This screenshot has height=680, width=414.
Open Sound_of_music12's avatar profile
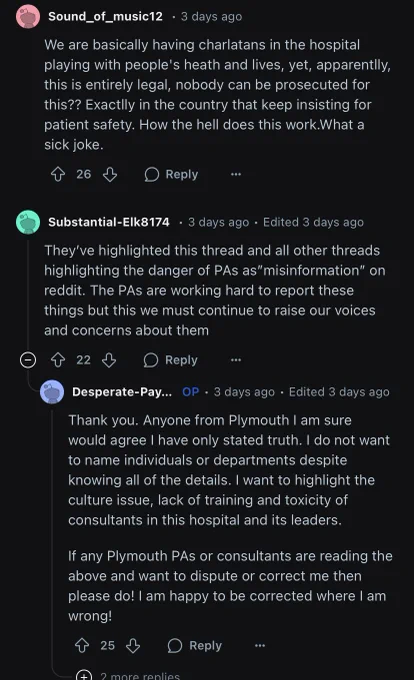coord(28,16)
